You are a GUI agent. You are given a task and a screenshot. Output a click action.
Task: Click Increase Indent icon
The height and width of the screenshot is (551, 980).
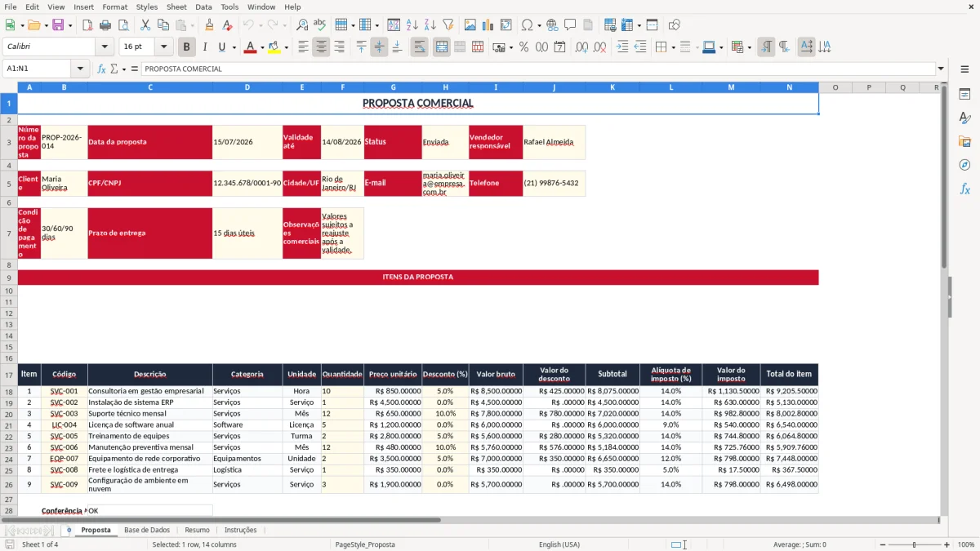pos(622,47)
